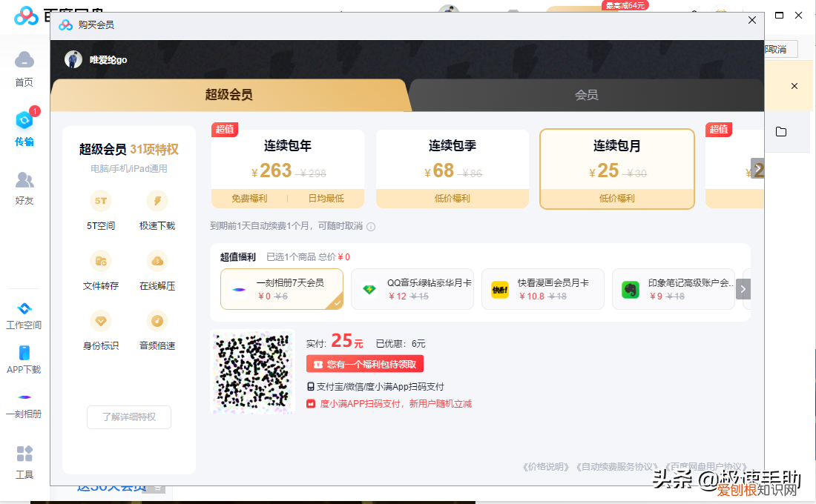Switch to the 超级会员 tab
This screenshot has height=504, width=816.
pos(230,95)
